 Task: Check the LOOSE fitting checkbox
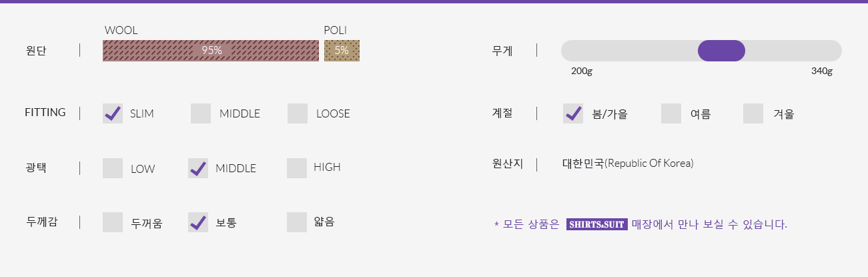(x=298, y=113)
